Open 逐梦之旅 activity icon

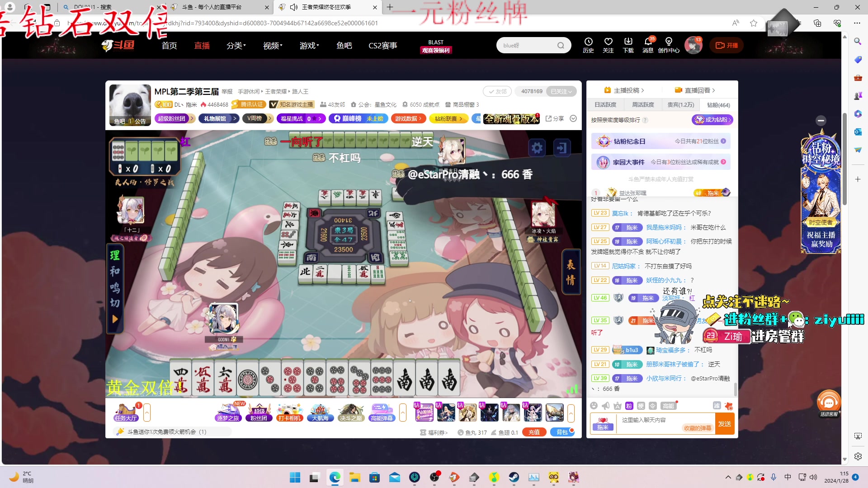228,413
